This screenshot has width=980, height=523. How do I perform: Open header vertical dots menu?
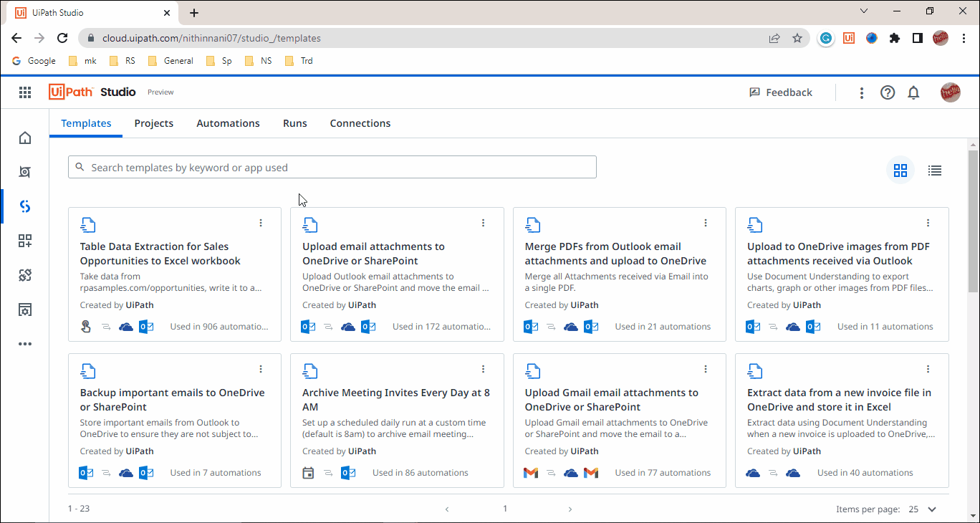click(x=862, y=92)
